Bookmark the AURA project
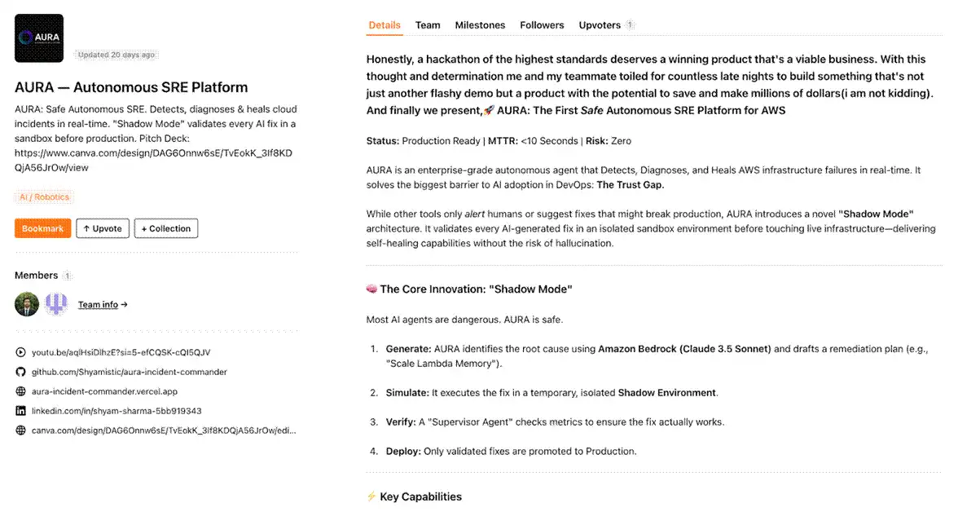 pos(42,229)
